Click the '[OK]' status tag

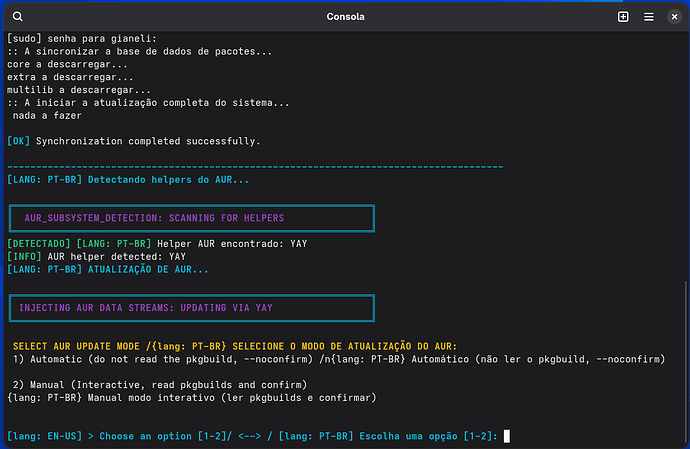pyautogui.click(x=18, y=141)
